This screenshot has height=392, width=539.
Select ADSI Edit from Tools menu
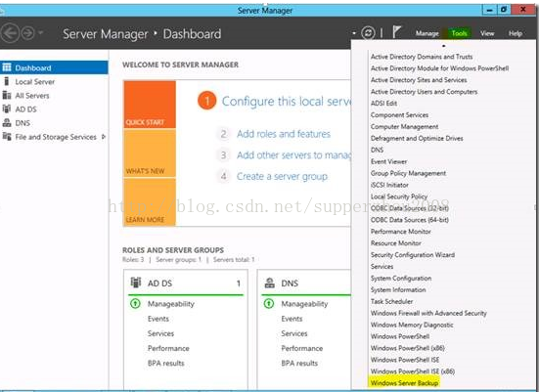383,104
